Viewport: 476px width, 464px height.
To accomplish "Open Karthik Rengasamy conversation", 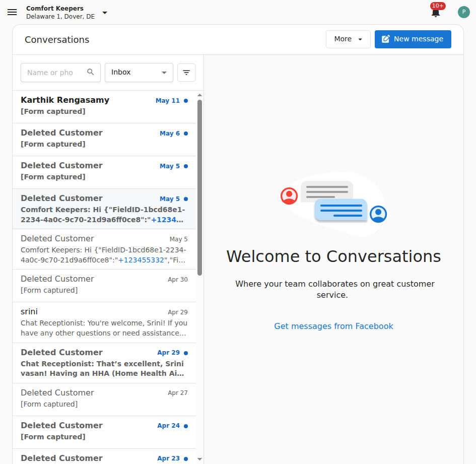I will (104, 107).
